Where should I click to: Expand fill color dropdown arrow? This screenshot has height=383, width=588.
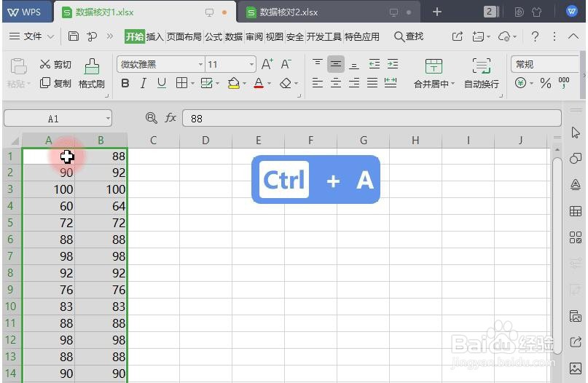(244, 83)
